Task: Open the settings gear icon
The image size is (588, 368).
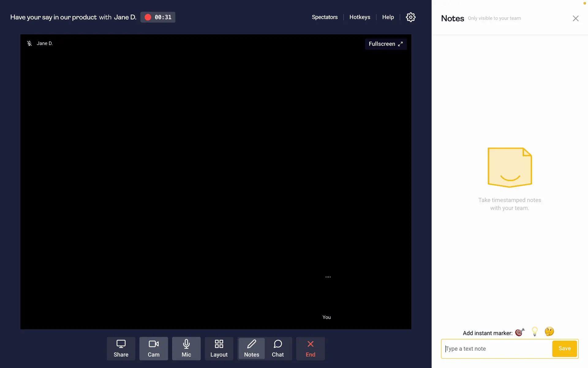Action: [410, 17]
